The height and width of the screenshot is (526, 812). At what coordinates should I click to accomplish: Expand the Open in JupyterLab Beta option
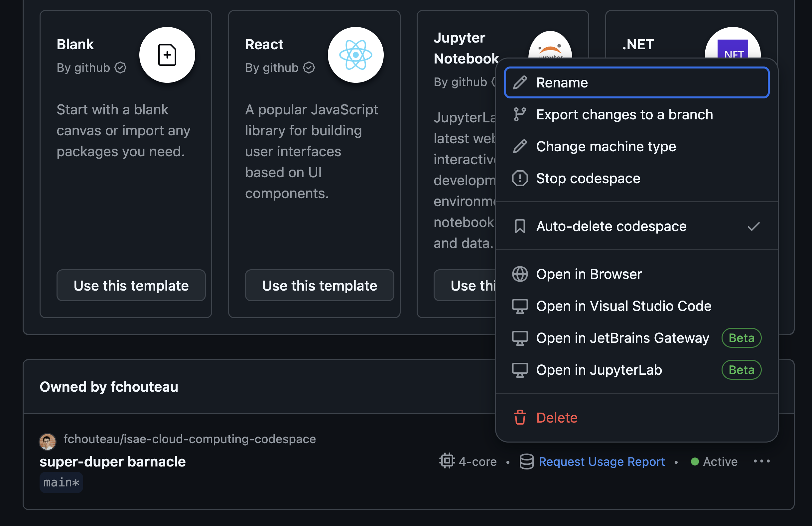(636, 370)
